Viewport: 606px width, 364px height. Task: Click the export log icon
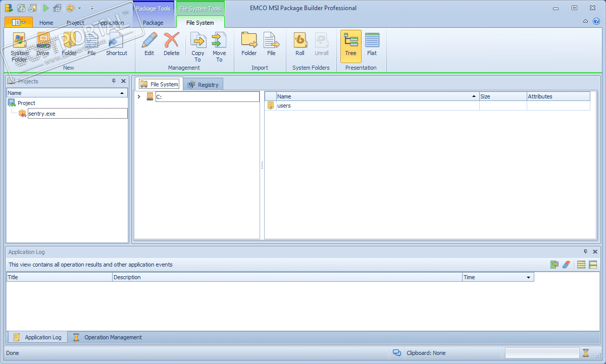[x=554, y=265]
